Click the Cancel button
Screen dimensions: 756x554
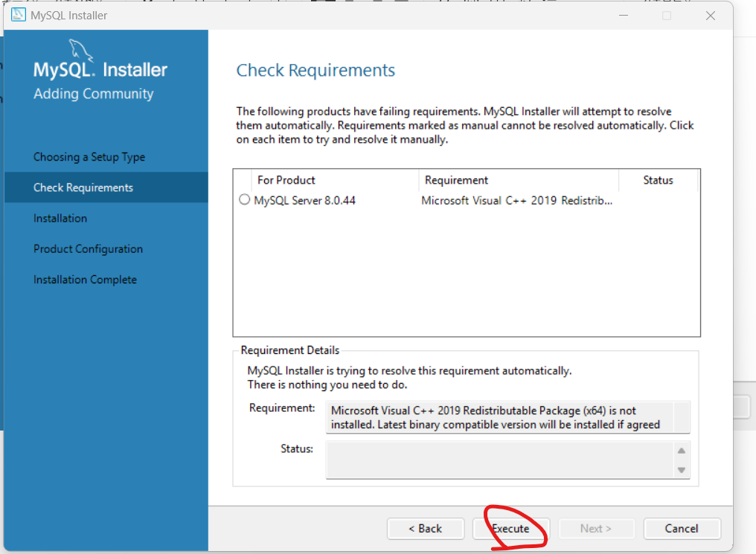click(x=682, y=529)
